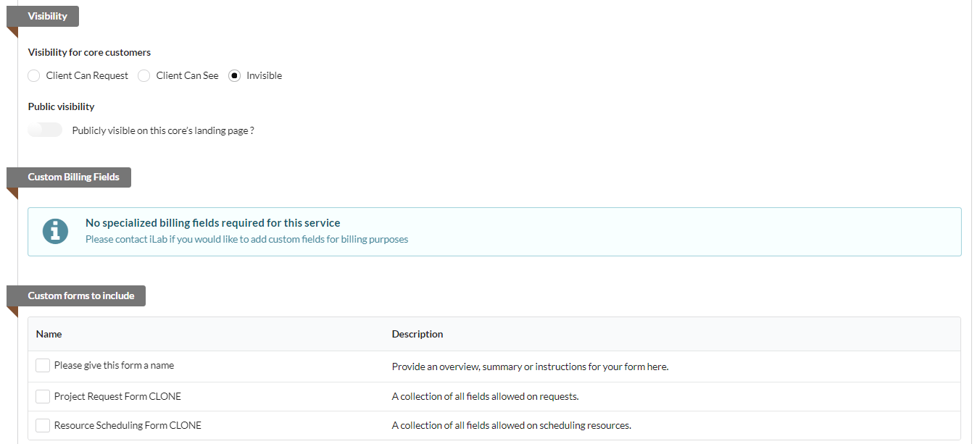Click the Name column header
Screen dimensions: 980x444
tap(49, 334)
